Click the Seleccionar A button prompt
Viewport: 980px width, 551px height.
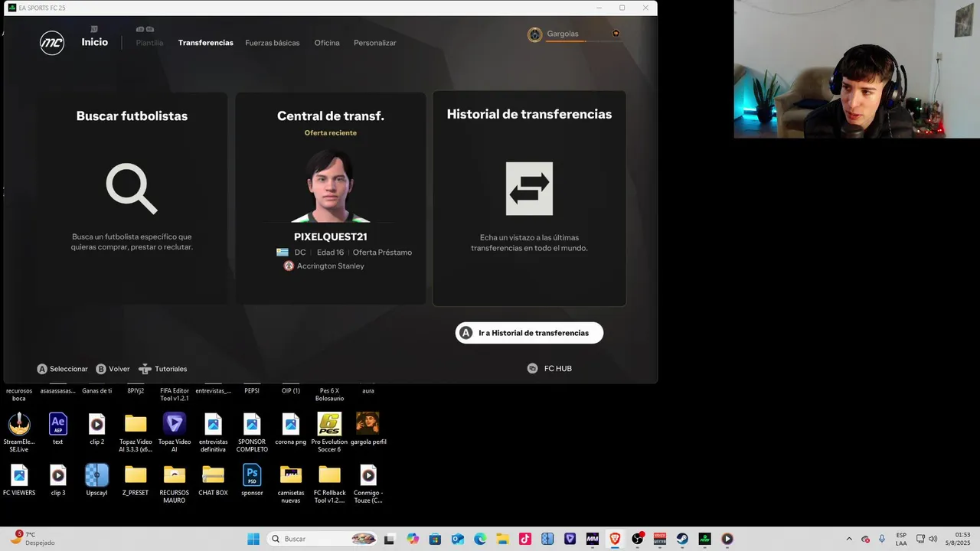[63, 369]
